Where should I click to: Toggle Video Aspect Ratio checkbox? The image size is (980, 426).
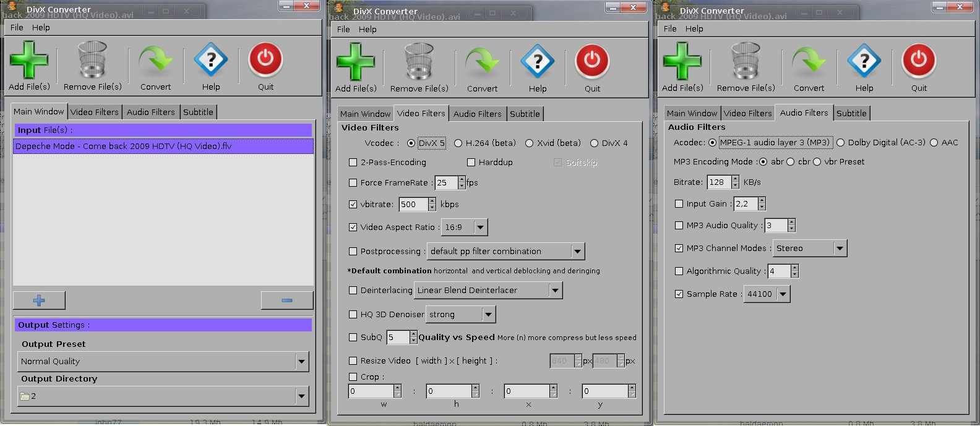pos(353,228)
